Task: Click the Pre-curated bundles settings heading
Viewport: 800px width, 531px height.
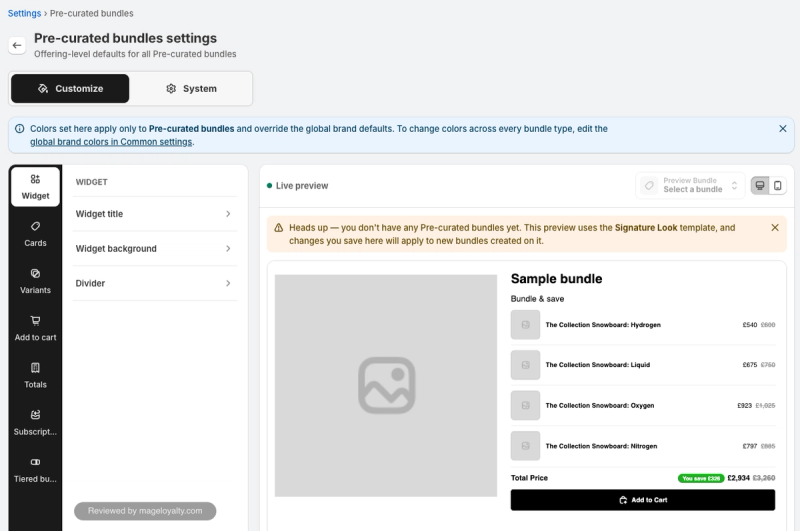Action: click(x=126, y=38)
